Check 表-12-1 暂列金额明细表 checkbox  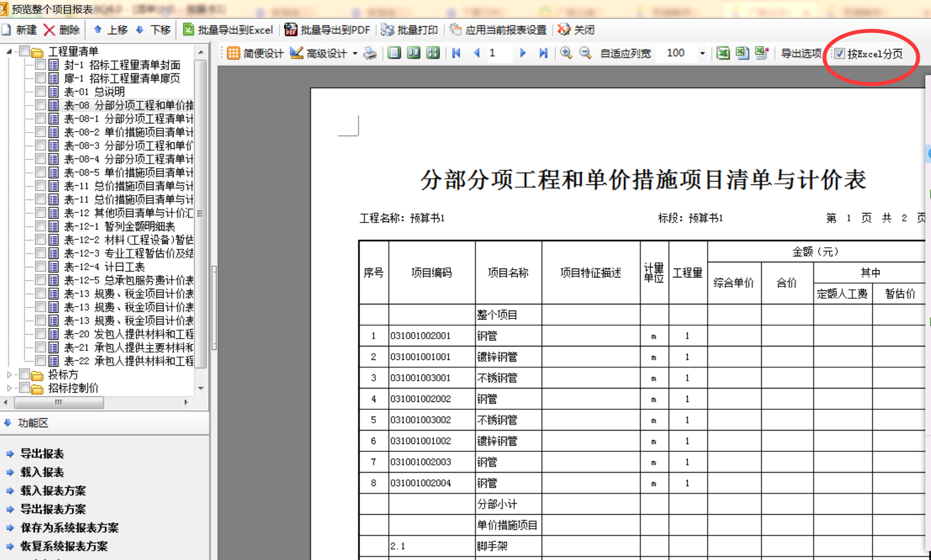40,226
